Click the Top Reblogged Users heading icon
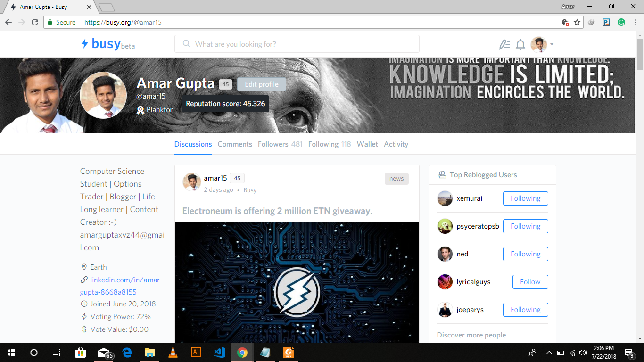644x362 pixels. (442, 175)
